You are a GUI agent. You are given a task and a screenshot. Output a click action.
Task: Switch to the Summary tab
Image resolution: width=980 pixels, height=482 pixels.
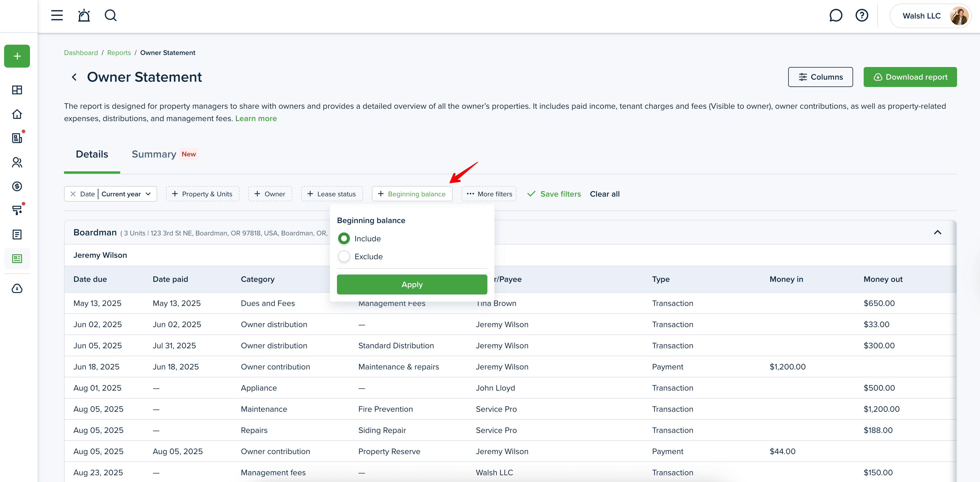pos(154,154)
